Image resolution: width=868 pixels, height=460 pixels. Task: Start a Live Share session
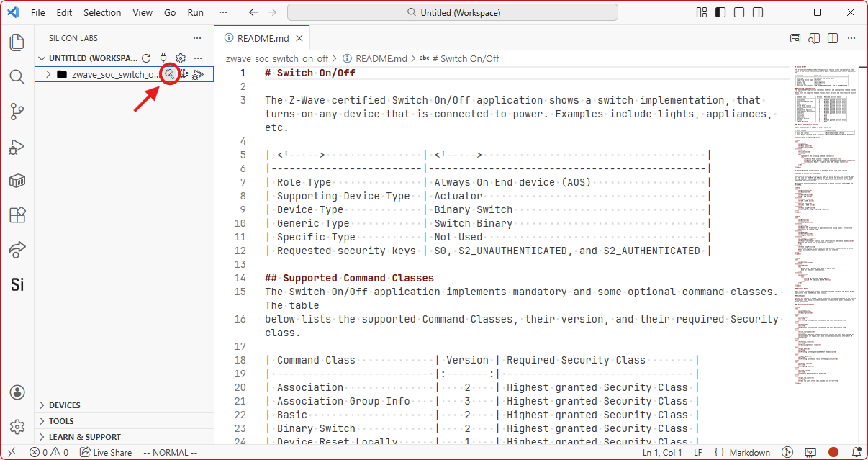click(x=106, y=452)
